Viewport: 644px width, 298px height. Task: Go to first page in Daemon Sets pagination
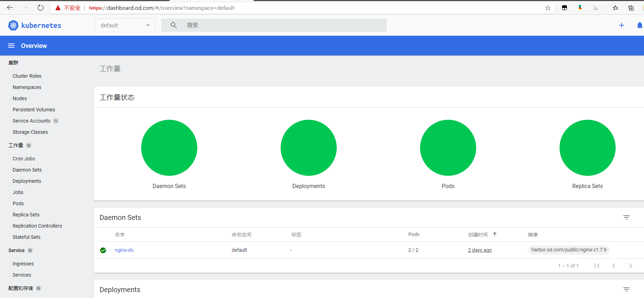(x=597, y=266)
